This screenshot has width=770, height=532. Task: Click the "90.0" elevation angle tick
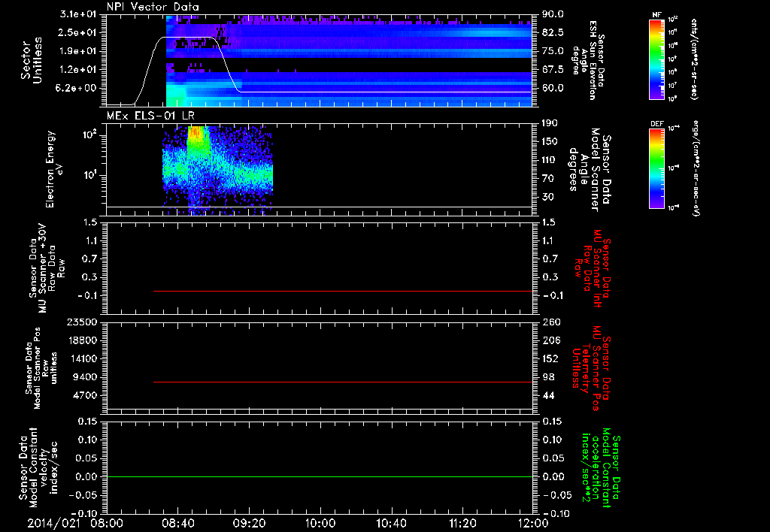point(553,14)
